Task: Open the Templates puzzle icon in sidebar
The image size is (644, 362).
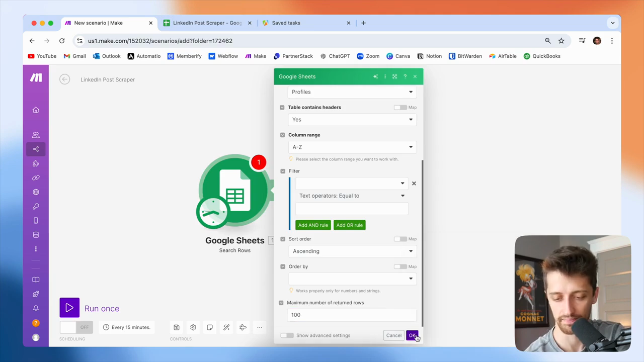Action: point(36,163)
